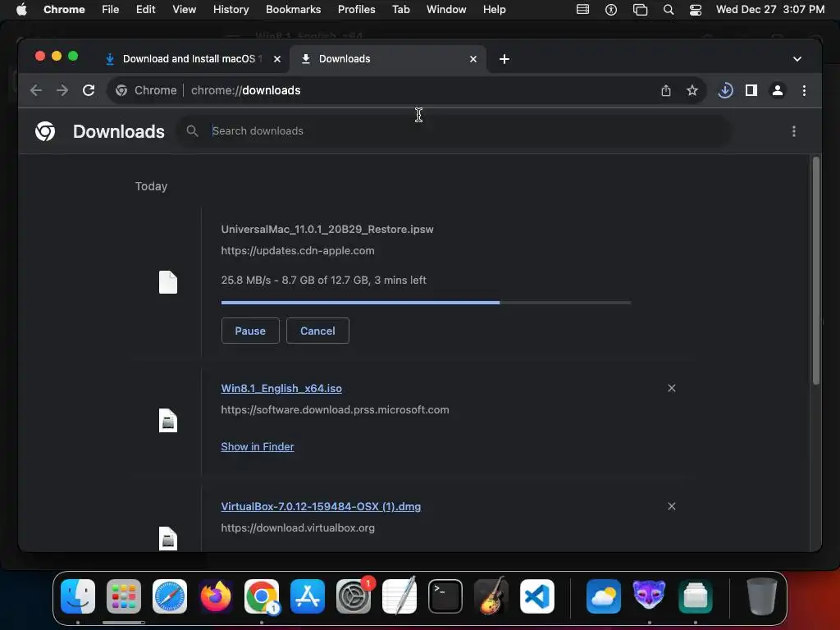This screenshot has height=630, width=840.
Task: Expand the tab search chevron
Action: [797, 59]
